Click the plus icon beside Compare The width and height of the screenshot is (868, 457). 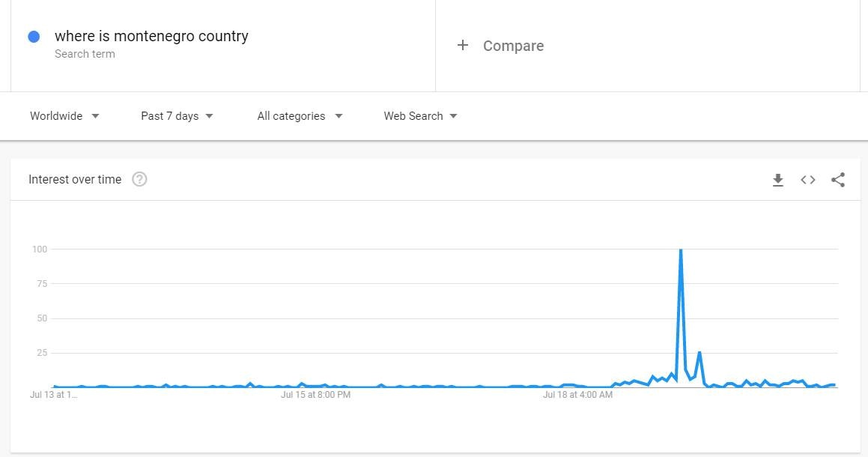463,46
